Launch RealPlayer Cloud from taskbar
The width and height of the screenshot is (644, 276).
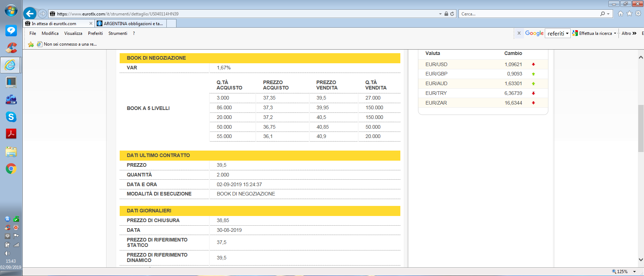pos(11,31)
